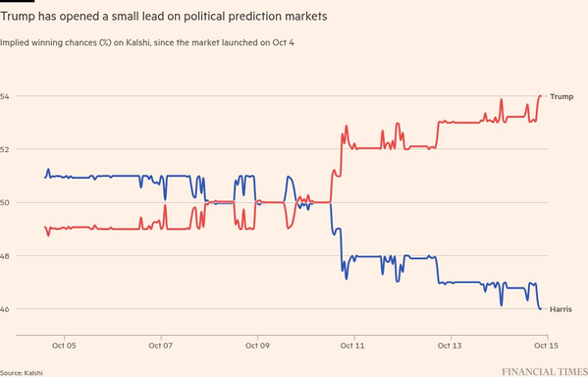
Task: Click the Oct 05 axis label
Action: pyautogui.click(x=64, y=346)
